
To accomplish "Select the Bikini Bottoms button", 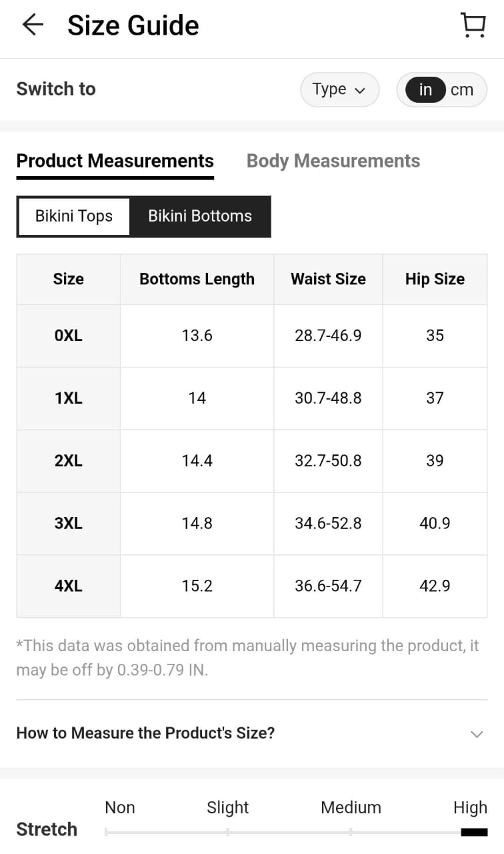I will pyautogui.click(x=200, y=216).
